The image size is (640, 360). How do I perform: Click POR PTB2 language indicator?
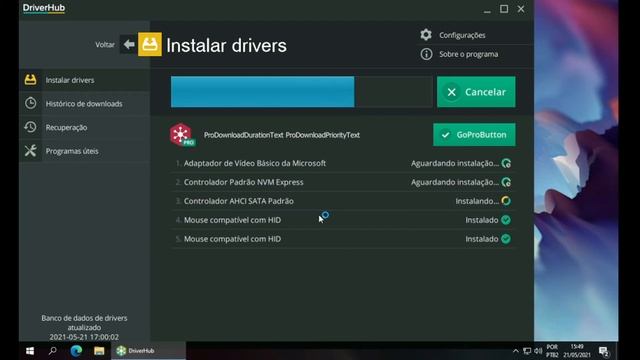pyautogui.click(x=552, y=351)
